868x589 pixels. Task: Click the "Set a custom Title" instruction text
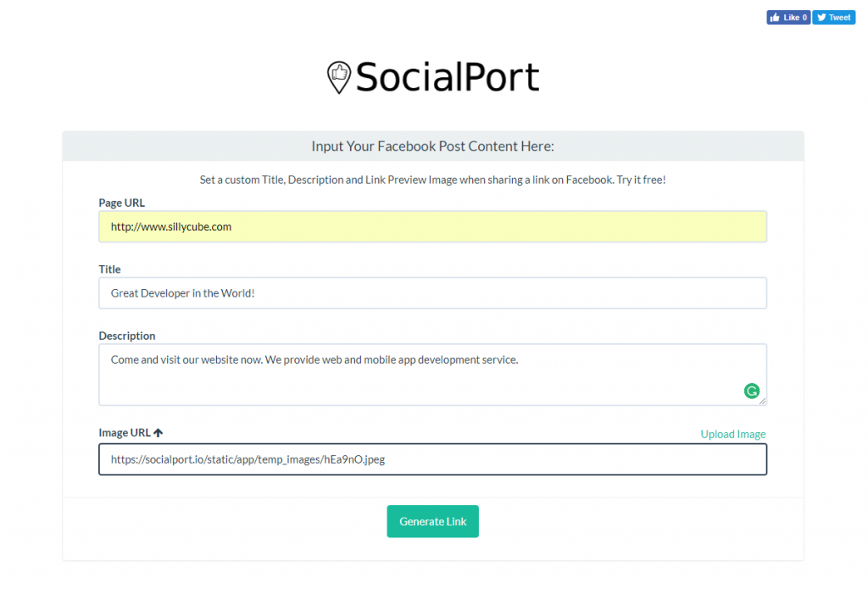(432, 180)
